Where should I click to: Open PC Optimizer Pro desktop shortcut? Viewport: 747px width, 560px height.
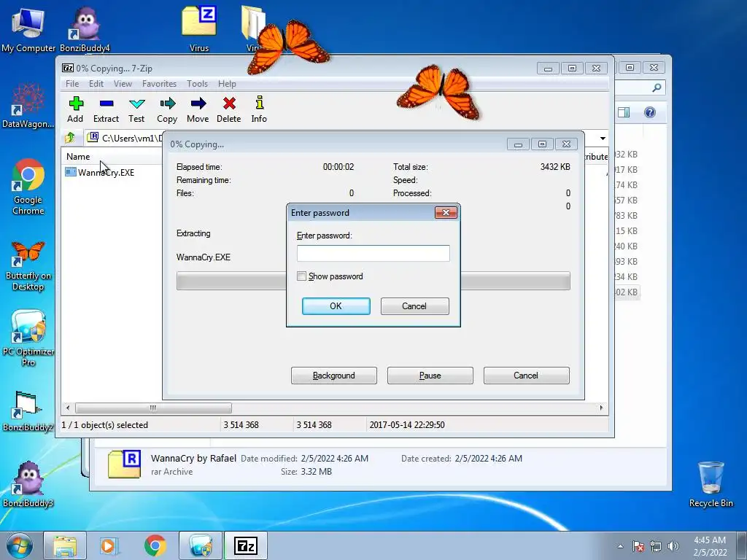click(28, 338)
